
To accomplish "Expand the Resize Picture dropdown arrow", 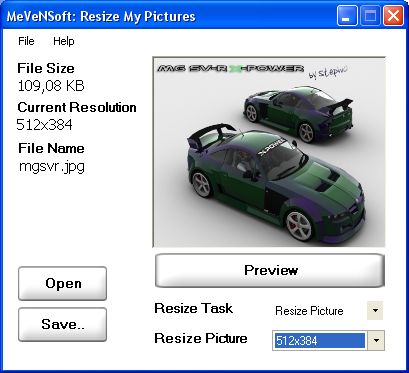I will tap(376, 340).
